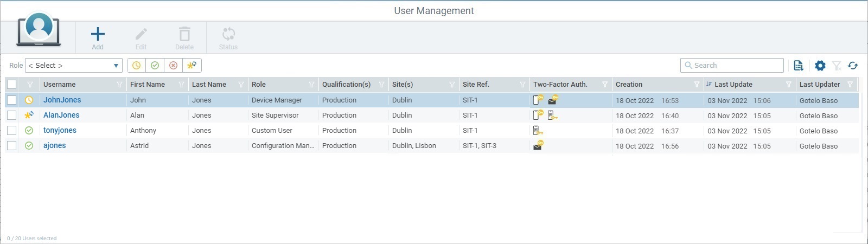Toggle the select-all header checkbox
The image size is (868, 244).
pos(12,85)
